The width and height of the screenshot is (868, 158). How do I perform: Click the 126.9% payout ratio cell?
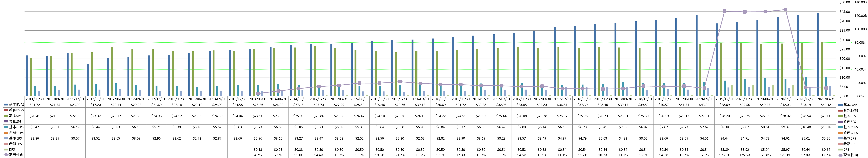(x=724, y=155)
